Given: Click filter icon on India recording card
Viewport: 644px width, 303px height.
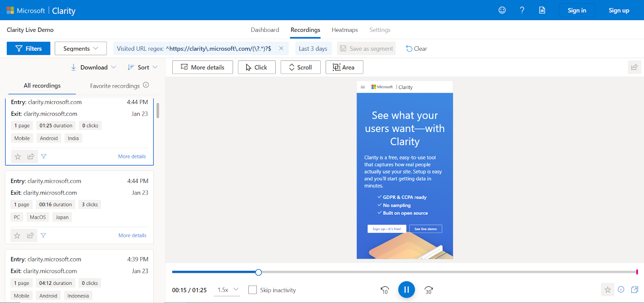Looking at the screenshot, I should click(x=44, y=156).
